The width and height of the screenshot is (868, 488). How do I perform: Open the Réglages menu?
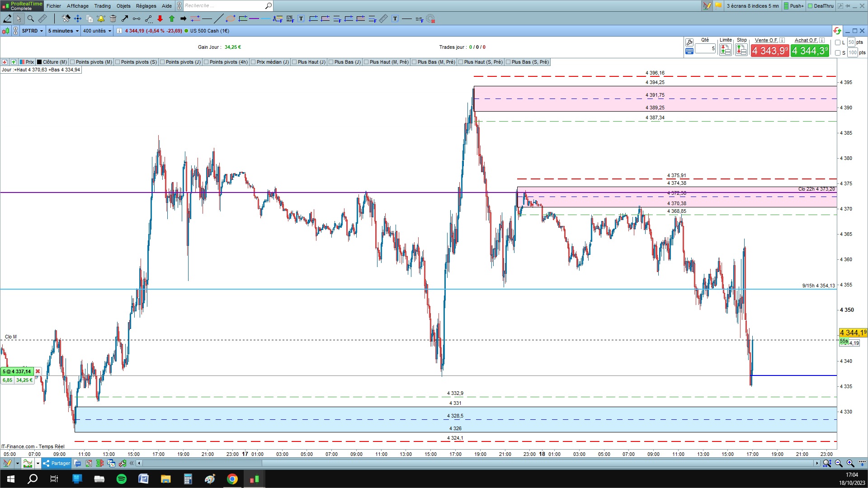coord(146,6)
